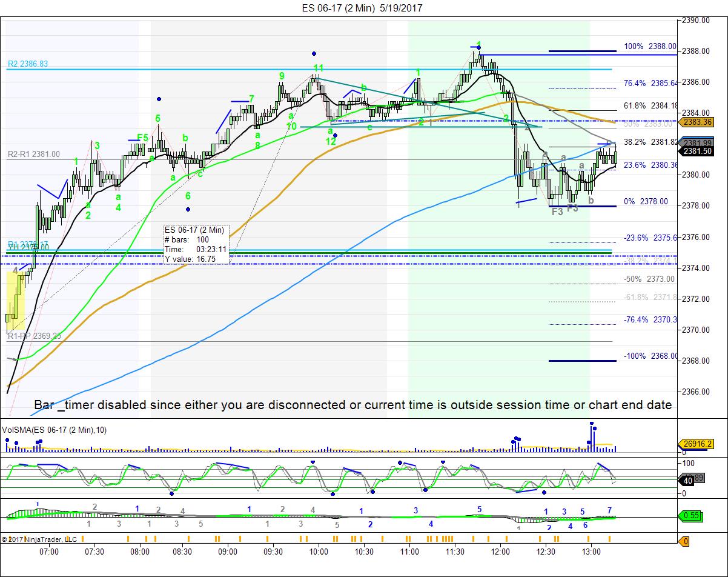Click the 08:30 time axis label
Viewport: 728px width, 577px height.
point(182,552)
